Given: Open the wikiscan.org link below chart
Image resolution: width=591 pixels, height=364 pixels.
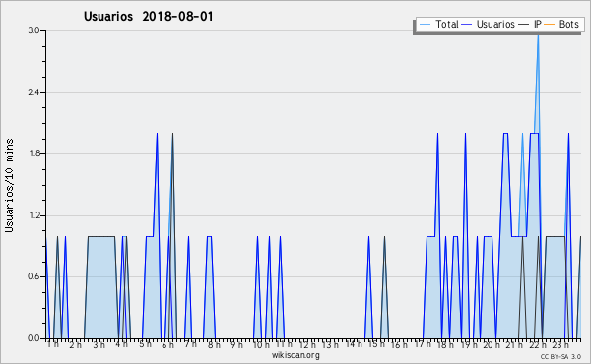Looking at the screenshot, I should pyautogui.click(x=295, y=355).
